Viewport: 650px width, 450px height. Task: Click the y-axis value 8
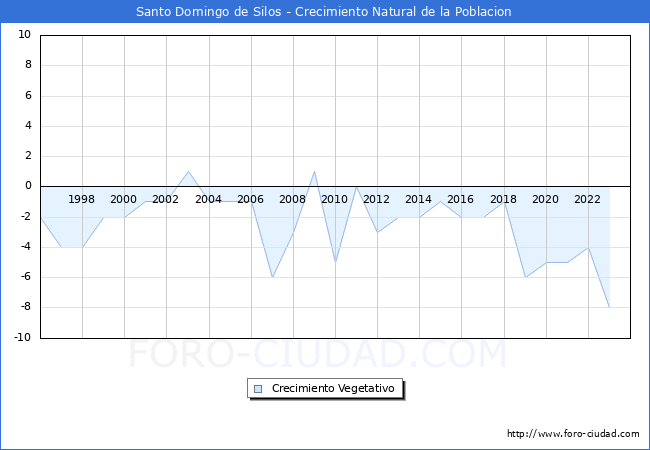click(x=28, y=65)
